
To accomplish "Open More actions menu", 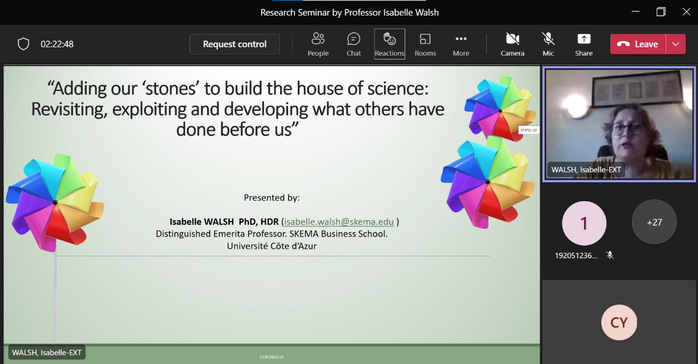I will click(x=461, y=44).
